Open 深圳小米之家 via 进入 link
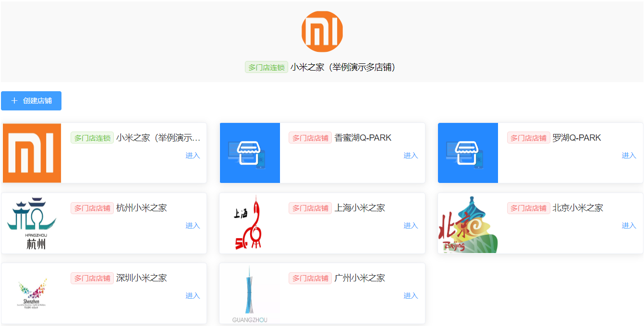The image size is (644, 326). tap(193, 296)
